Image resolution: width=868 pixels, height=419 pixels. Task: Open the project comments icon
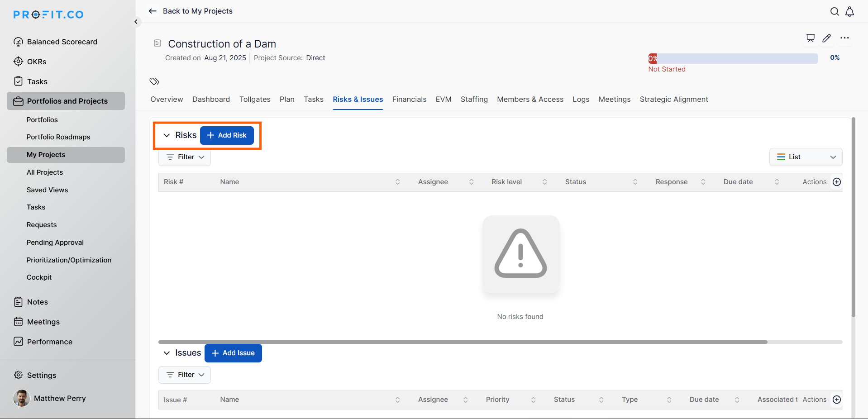point(811,38)
